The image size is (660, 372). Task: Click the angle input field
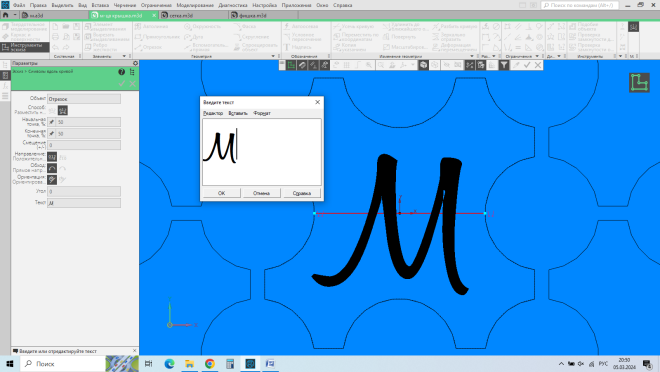click(x=84, y=191)
